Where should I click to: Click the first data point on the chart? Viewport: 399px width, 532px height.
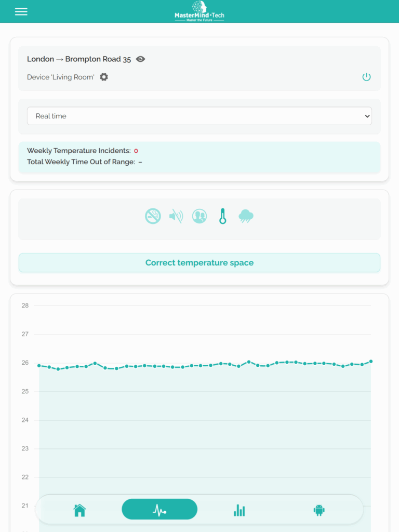click(x=39, y=365)
